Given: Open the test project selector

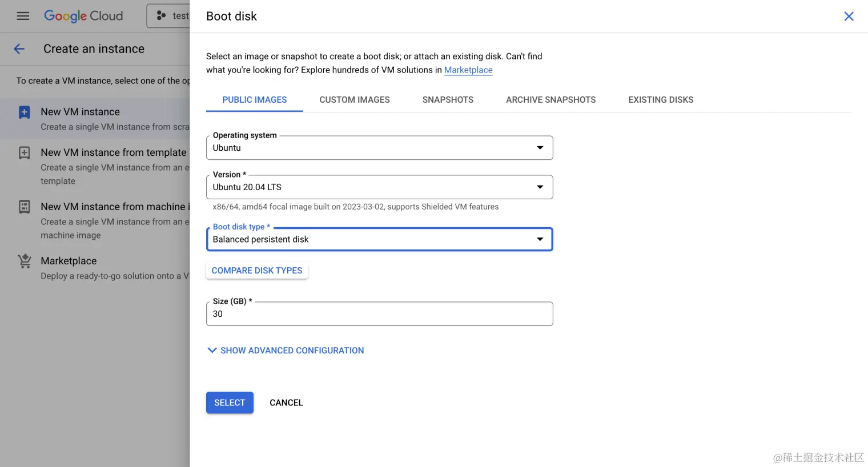Looking at the screenshot, I should (x=169, y=16).
